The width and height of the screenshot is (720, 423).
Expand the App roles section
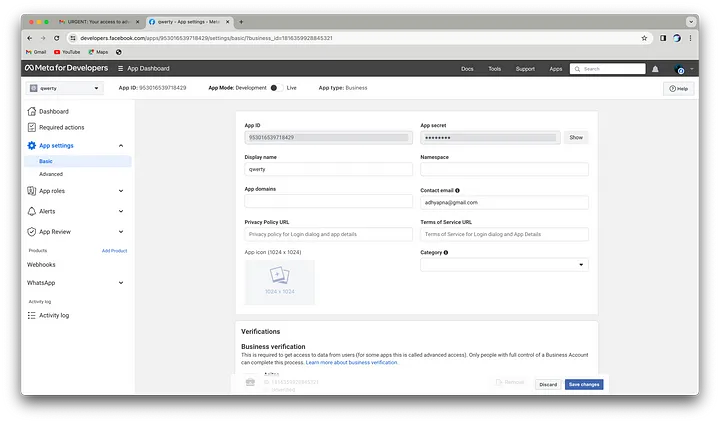pos(121,191)
